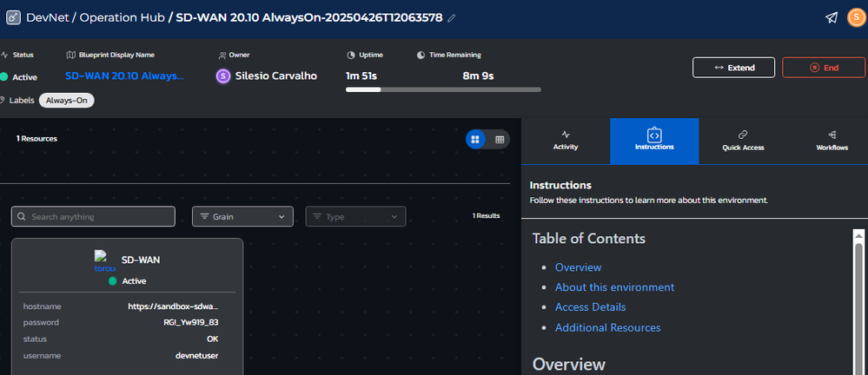Open the Grain filter dropdown
868x375 pixels.
click(x=242, y=216)
